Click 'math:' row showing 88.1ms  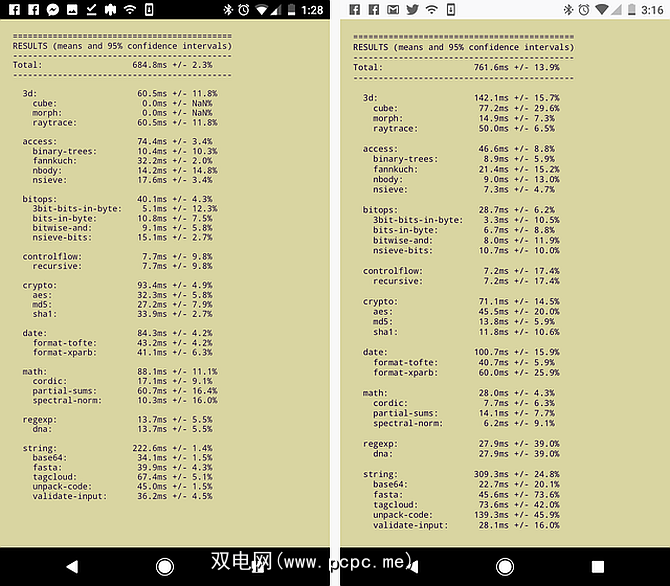point(120,371)
